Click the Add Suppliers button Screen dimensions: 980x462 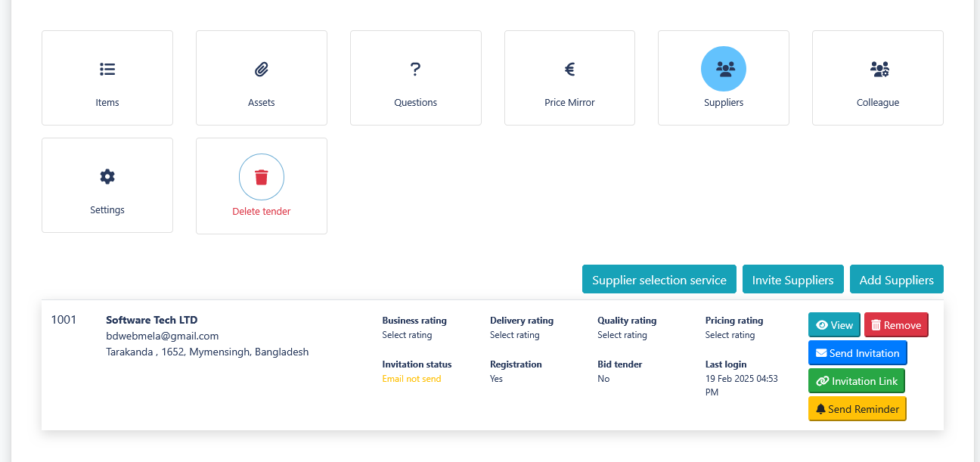pos(897,280)
